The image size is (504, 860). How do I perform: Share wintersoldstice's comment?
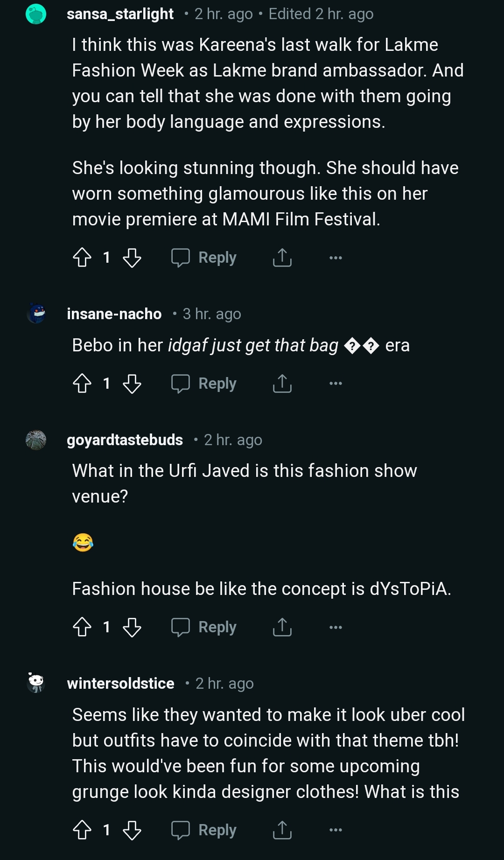point(282,830)
